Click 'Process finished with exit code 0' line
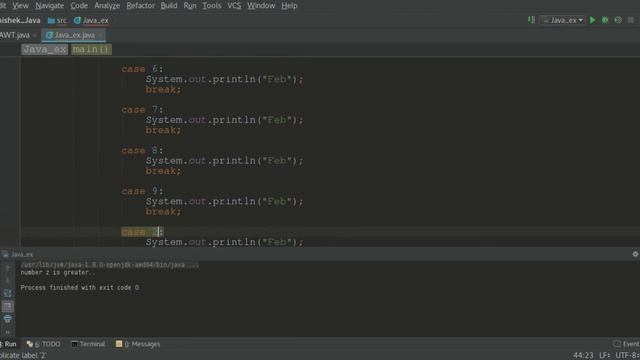 point(80,288)
